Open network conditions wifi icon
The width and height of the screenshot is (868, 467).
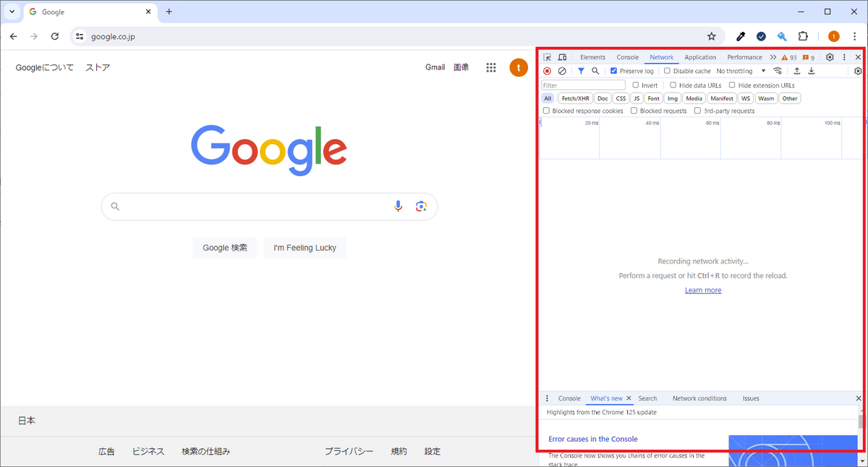pyautogui.click(x=778, y=71)
